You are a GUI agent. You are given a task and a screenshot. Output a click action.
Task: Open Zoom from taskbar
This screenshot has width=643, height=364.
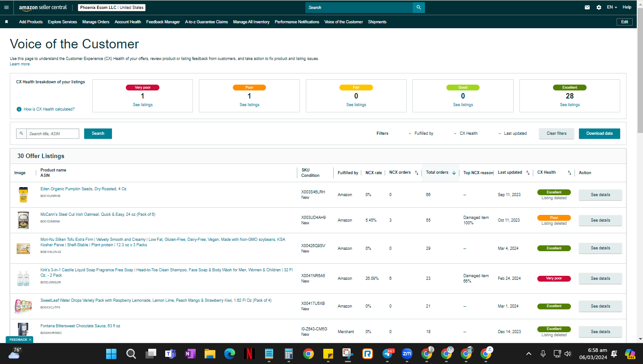point(407,354)
